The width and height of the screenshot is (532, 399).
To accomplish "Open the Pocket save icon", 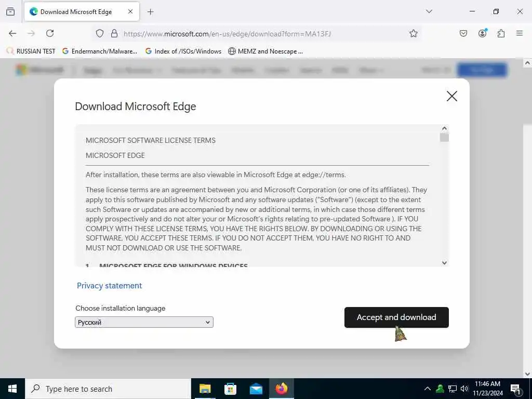I will [463, 33].
